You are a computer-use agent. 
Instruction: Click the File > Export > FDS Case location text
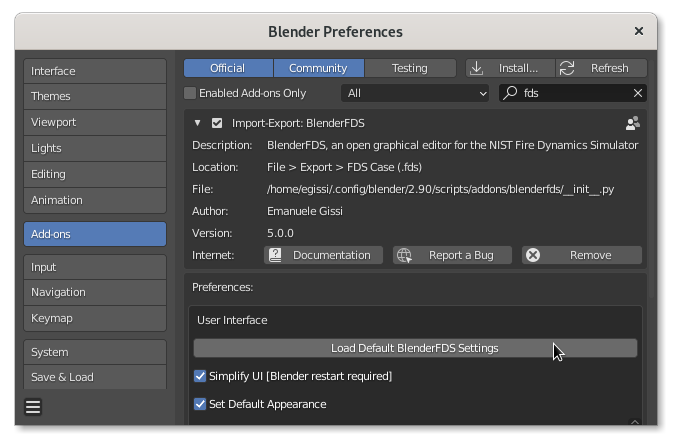coord(344,167)
